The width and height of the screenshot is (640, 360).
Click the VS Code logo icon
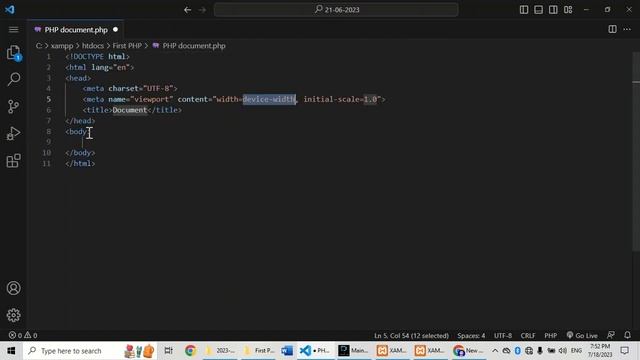(x=10, y=9)
